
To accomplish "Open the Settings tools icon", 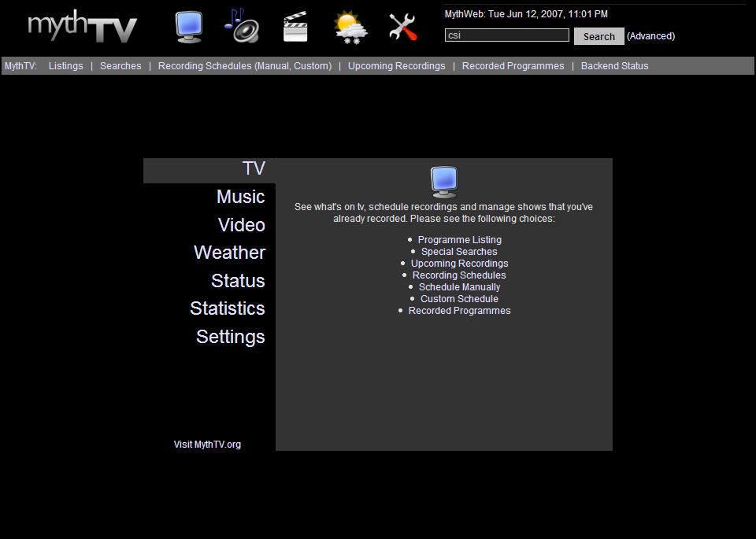I will click(402, 27).
